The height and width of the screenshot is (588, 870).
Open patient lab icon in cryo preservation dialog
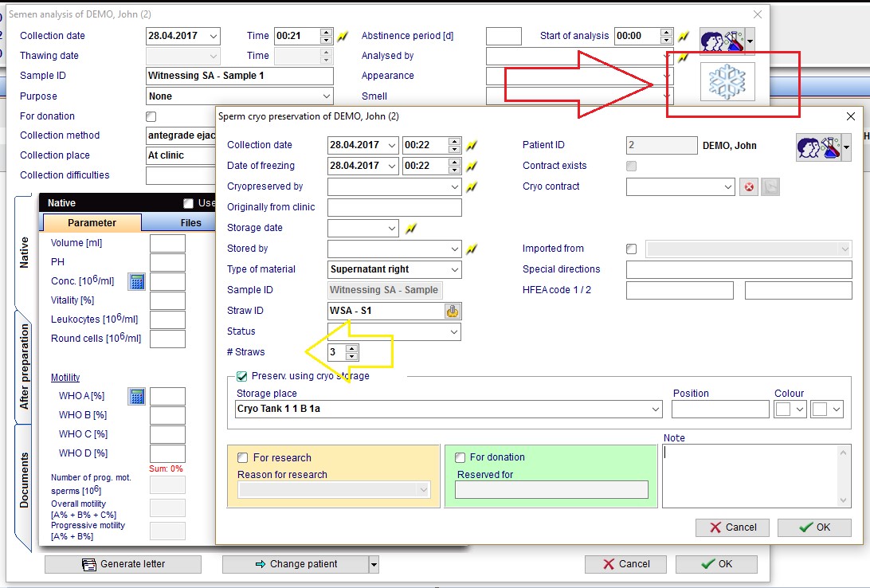pyautogui.click(x=818, y=147)
